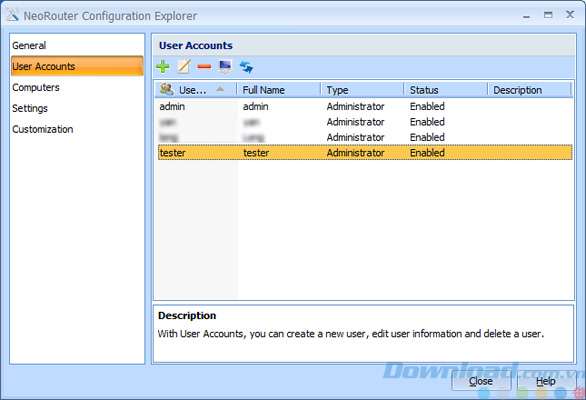Click the red minus Delete user icon
Image resolution: width=586 pixels, height=400 pixels.
(x=204, y=67)
